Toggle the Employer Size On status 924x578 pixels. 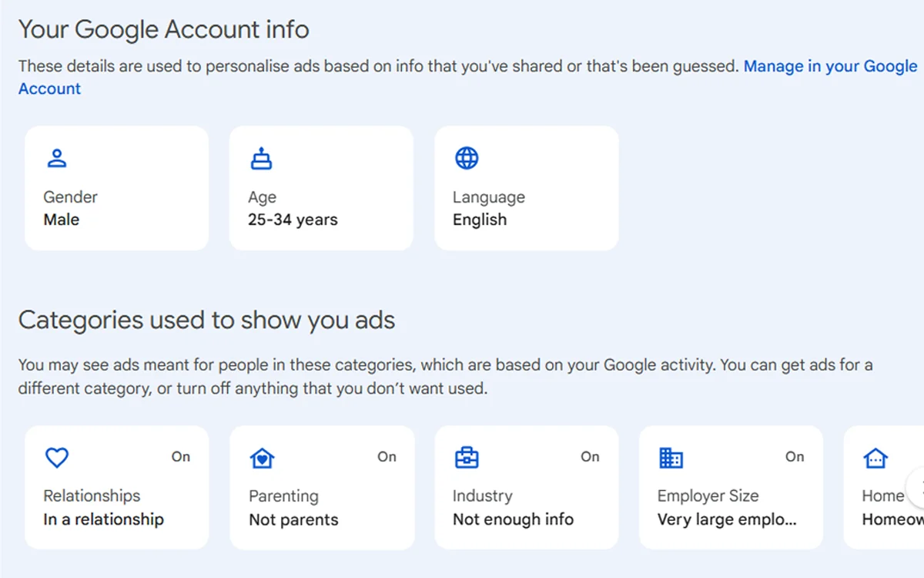click(x=795, y=457)
